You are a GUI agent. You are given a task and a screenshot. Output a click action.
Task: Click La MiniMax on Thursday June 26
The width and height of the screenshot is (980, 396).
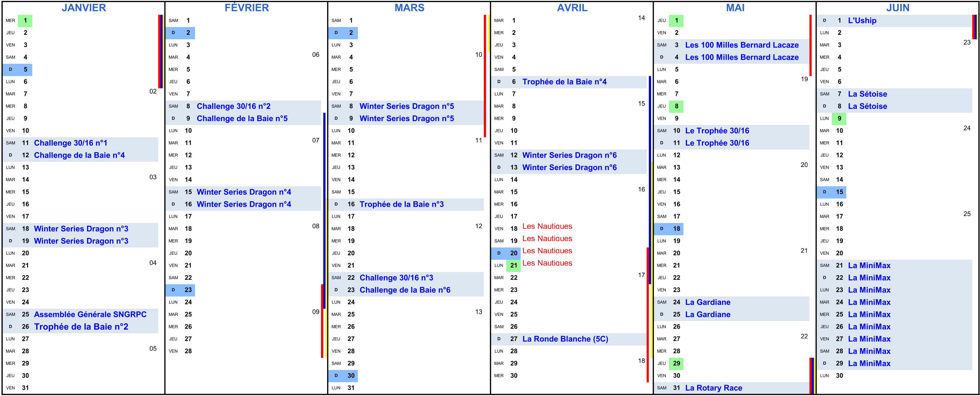(869, 327)
